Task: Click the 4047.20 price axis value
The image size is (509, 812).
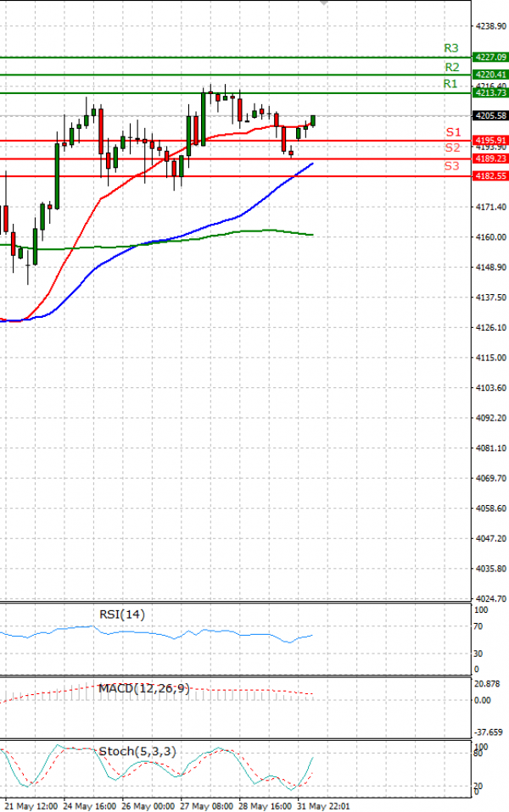Action: coord(491,538)
